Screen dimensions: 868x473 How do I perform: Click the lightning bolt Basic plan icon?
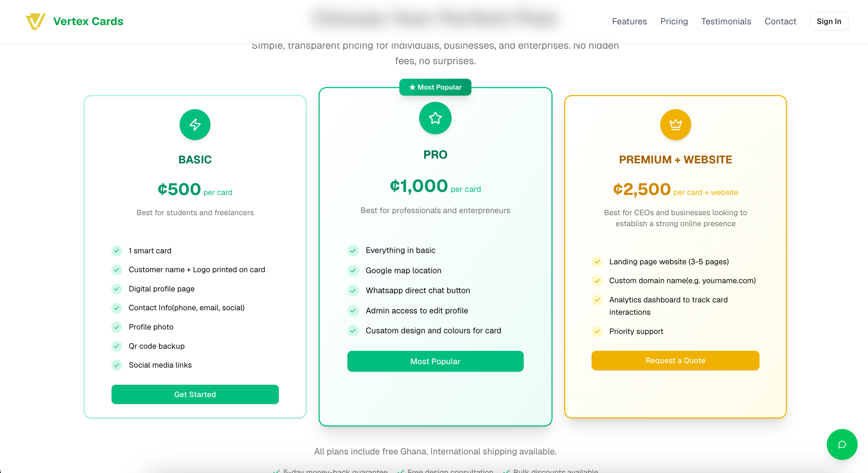click(x=195, y=125)
